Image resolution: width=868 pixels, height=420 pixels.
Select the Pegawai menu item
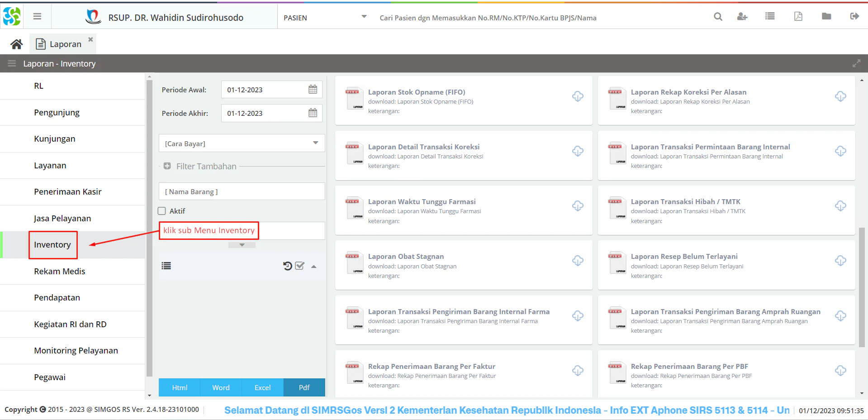[x=72, y=377]
